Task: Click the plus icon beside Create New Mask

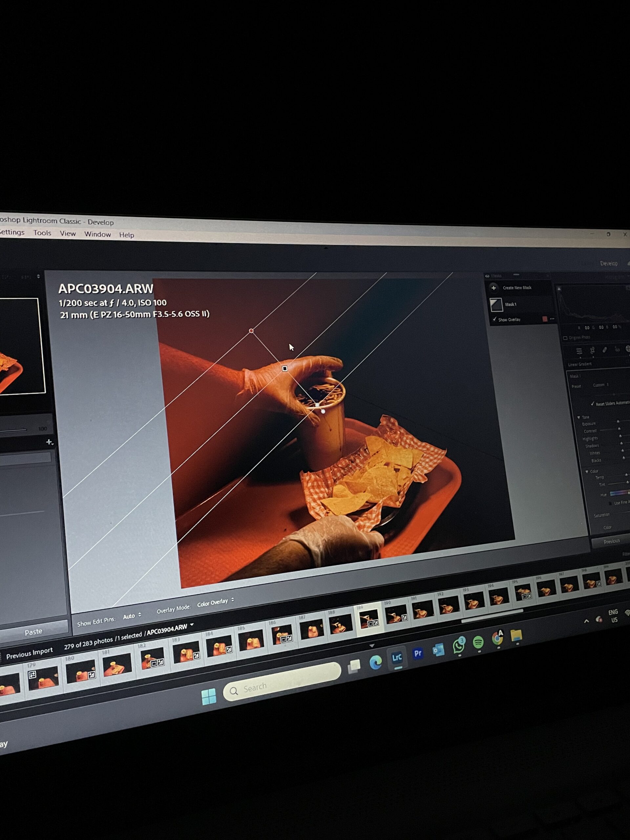Action: (493, 288)
